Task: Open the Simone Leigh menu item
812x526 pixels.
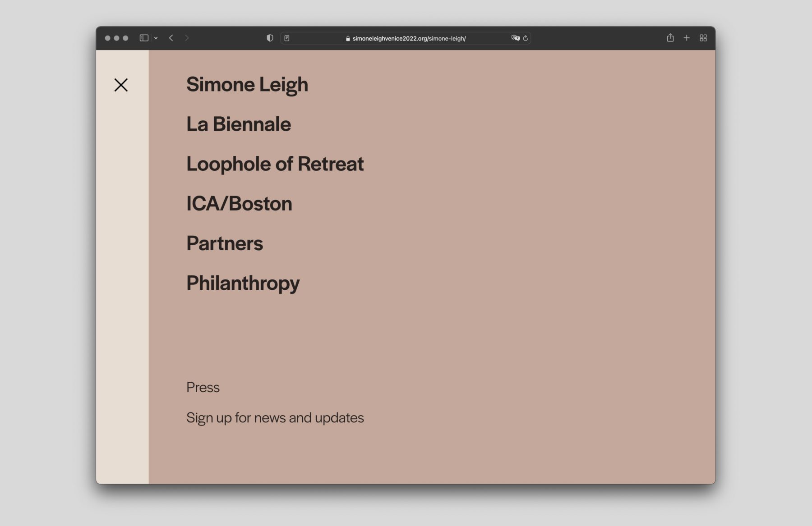Action: click(x=247, y=85)
